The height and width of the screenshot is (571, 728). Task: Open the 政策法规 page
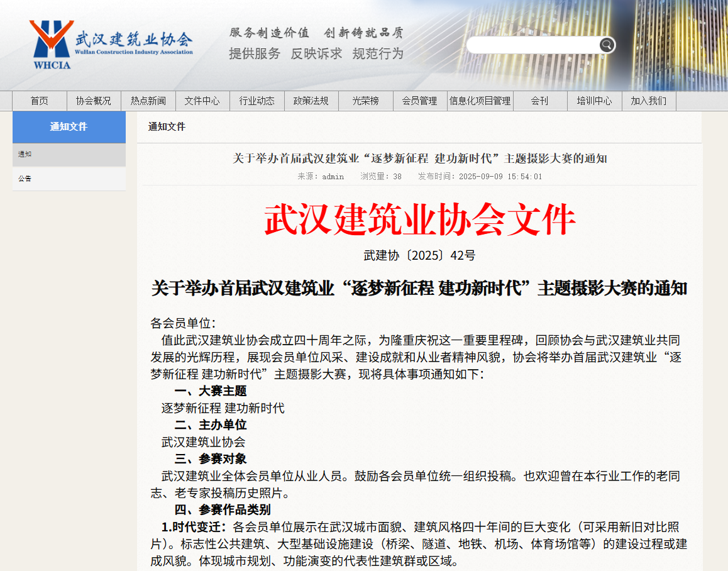pyautogui.click(x=311, y=101)
